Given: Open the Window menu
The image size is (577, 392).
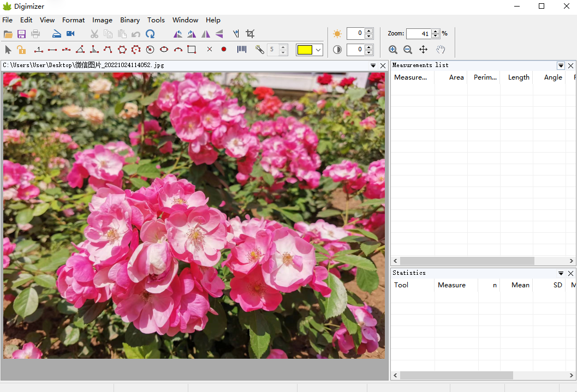Looking at the screenshot, I should [186, 20].
